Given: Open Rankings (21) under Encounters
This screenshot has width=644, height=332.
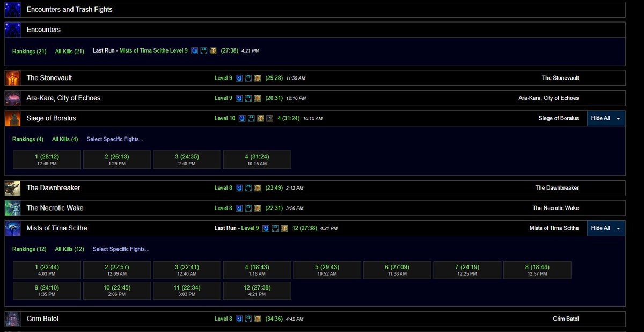Looking at the screenshot, I should pyautogui.click(x=30, y=51).
